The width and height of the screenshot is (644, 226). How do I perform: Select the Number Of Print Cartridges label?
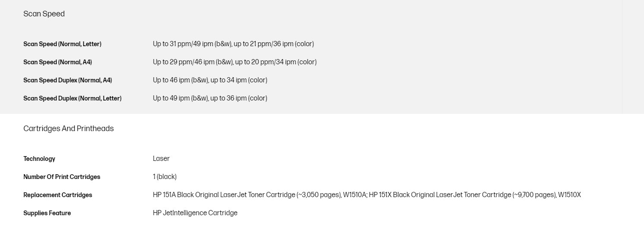coord(62,177)
